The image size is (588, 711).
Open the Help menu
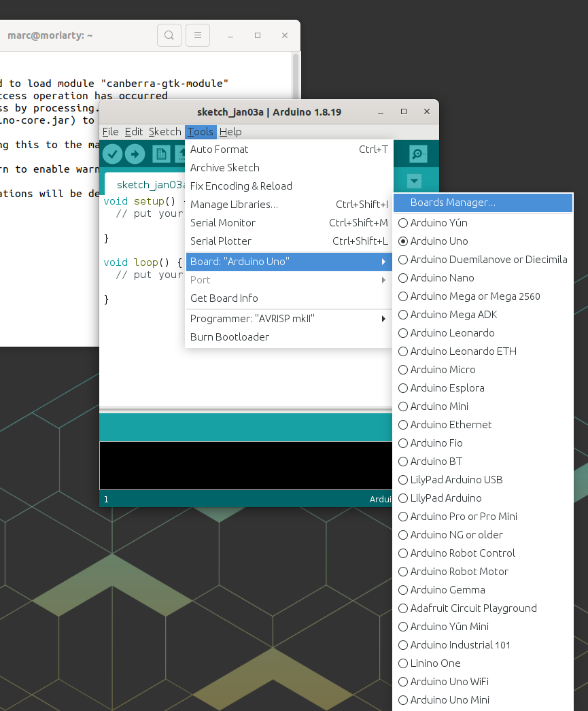[x=230, y=132]
